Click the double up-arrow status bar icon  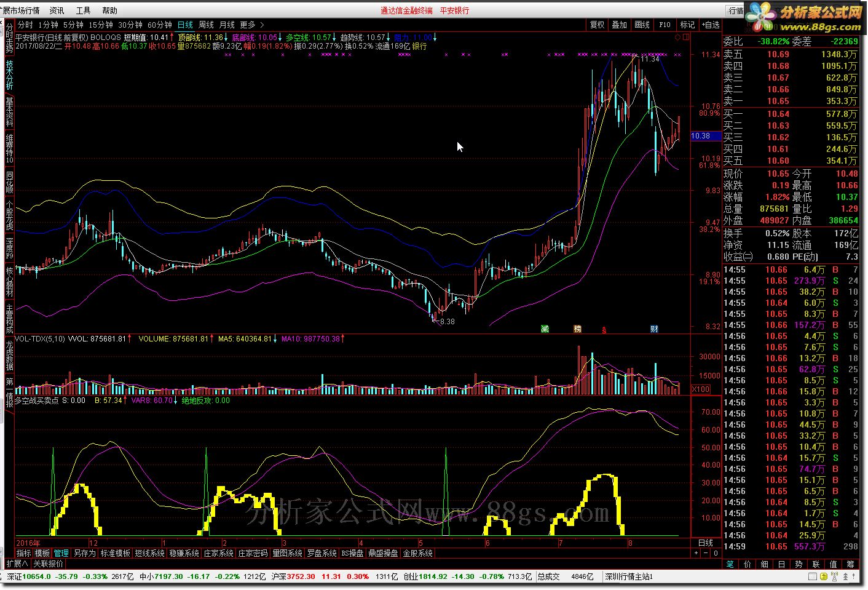(846, 577)
